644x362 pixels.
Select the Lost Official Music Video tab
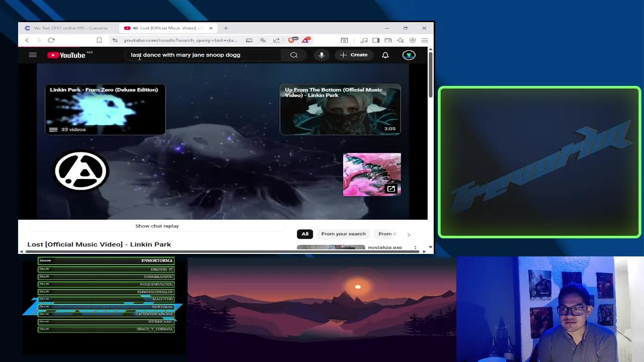pyautogui.click(x=168, y=28)
